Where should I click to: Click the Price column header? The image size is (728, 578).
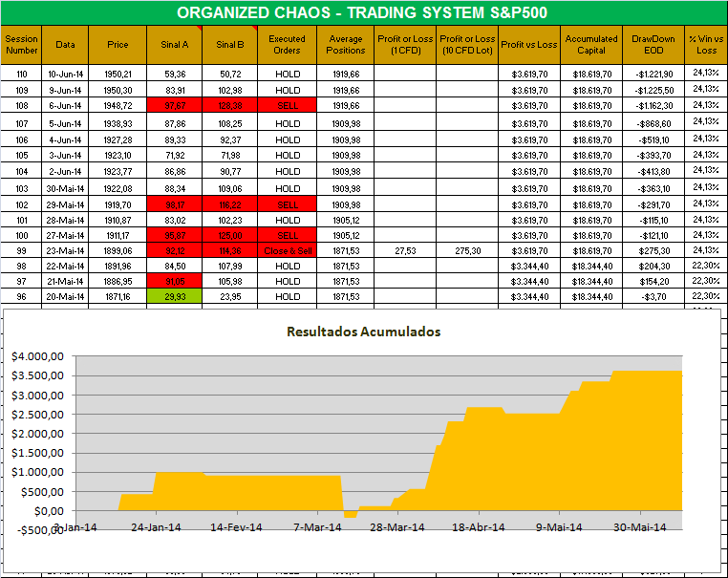click(118, 45)
